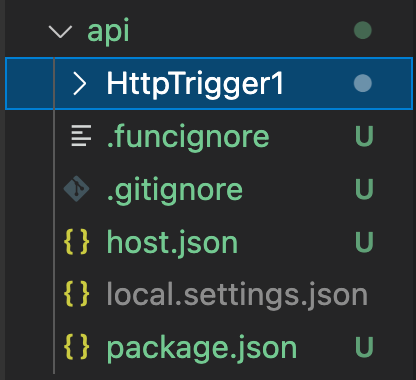Click the U badge next to .funcignore
The image size is (416, 380).
(364, 136)
